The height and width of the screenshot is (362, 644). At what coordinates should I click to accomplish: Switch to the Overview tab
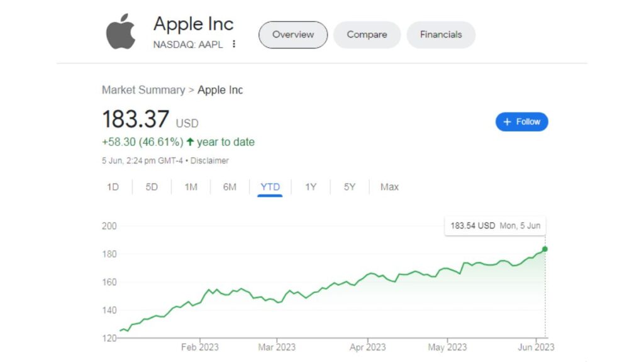pos(293,35)
